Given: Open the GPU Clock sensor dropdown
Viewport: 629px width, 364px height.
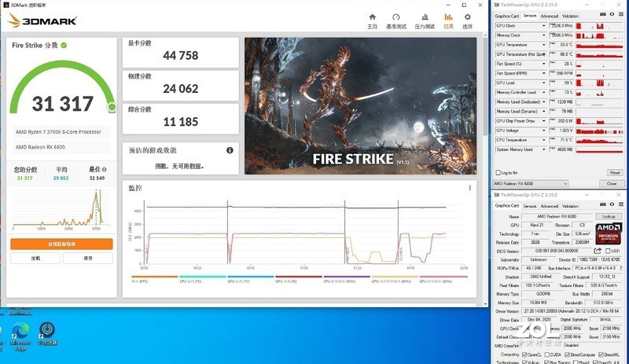Looking at the screenshot, I should (x=543, y=26).
